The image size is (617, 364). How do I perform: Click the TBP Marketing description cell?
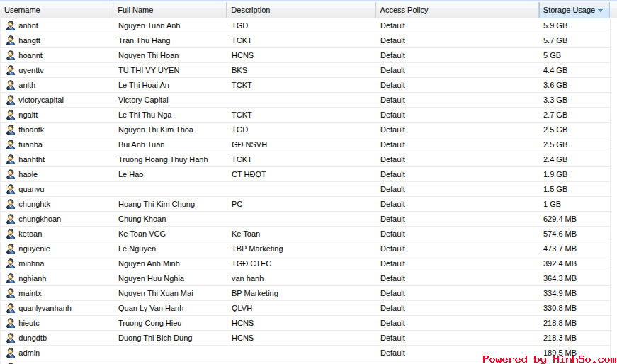point(257,249)
